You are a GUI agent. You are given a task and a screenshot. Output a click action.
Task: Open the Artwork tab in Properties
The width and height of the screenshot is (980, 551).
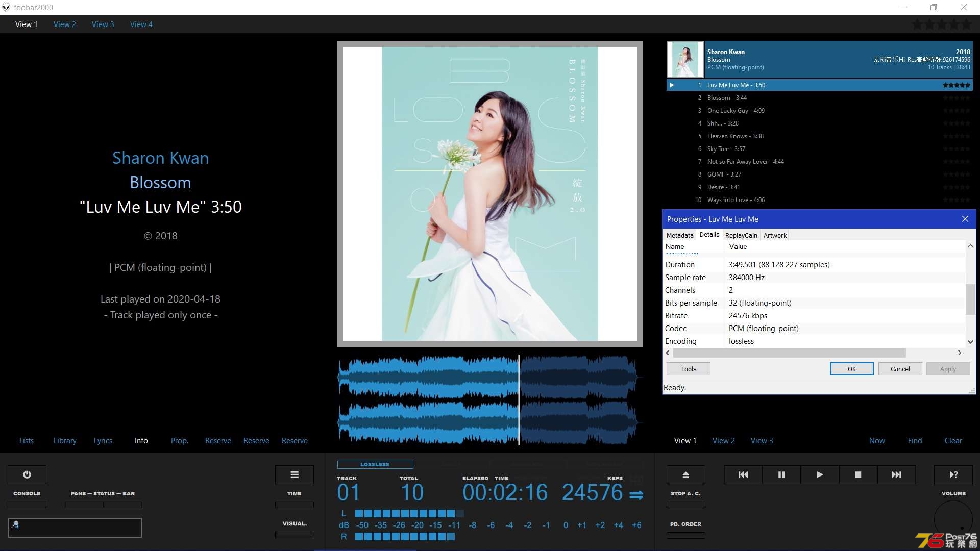(775, 235)
